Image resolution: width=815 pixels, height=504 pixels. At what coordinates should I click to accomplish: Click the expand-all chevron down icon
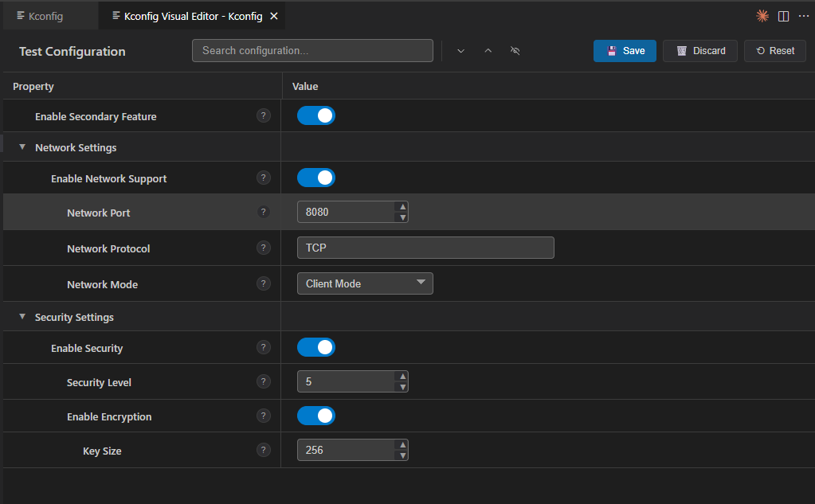point(460,51)
